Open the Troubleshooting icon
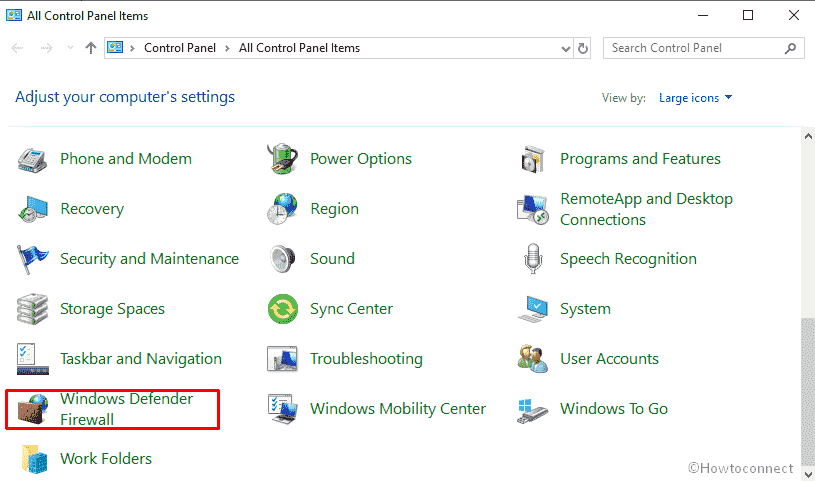 [282, 359]
